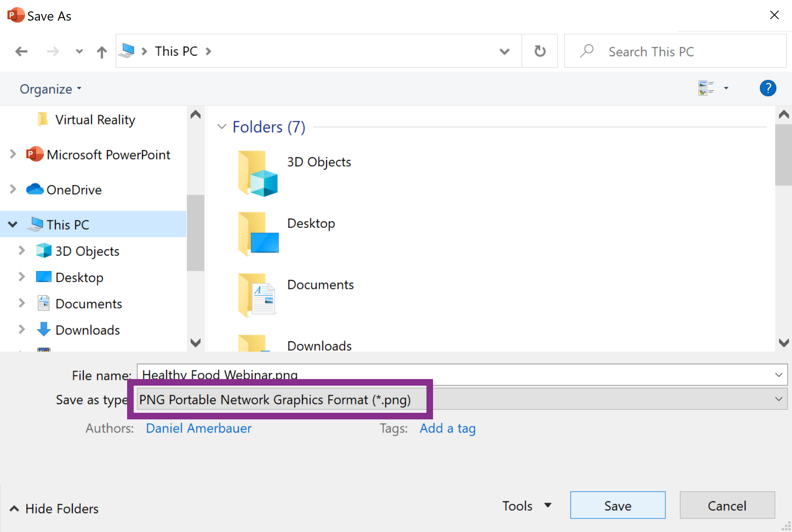The height and width of the screenshot is (532, 792).
Task: Click the file list scroll up arrow
Action: (x=784, y=115)
